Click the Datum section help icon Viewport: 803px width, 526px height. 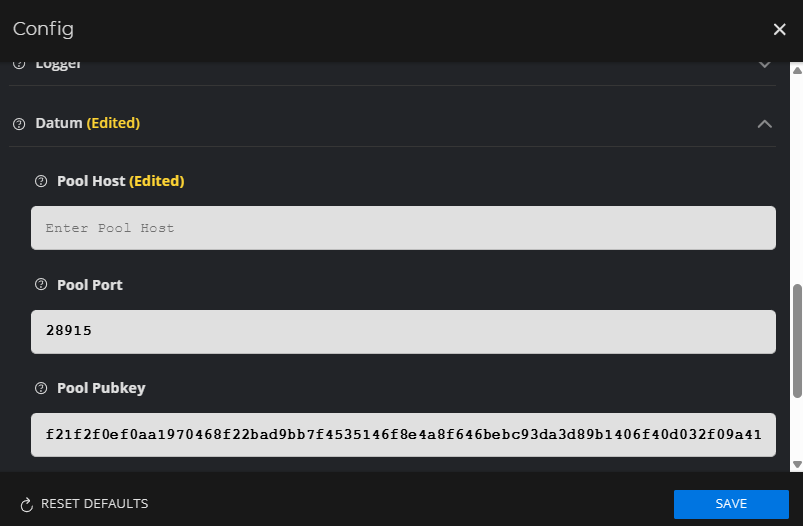coord(18,124)
